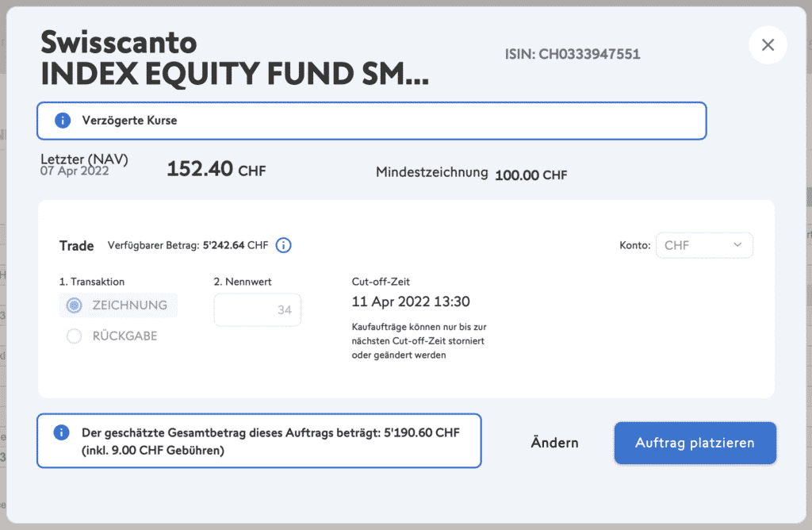Click the cut-off time 11 Apr 2022 13:30

click(x=411, y=302)
